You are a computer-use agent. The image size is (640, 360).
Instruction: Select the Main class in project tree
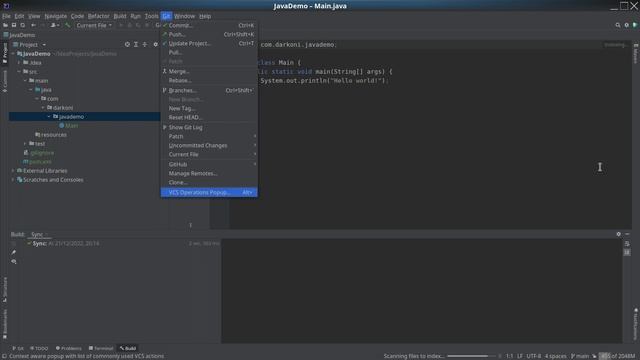(68, 126)
